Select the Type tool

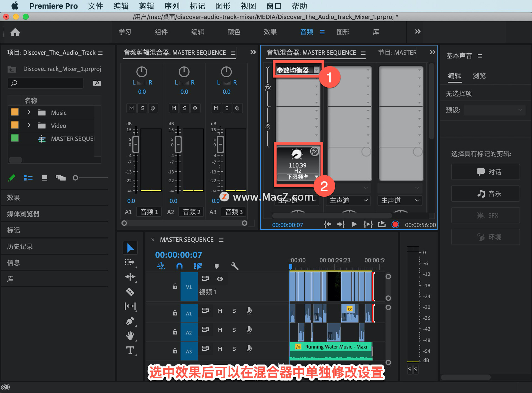coord(130,350)
